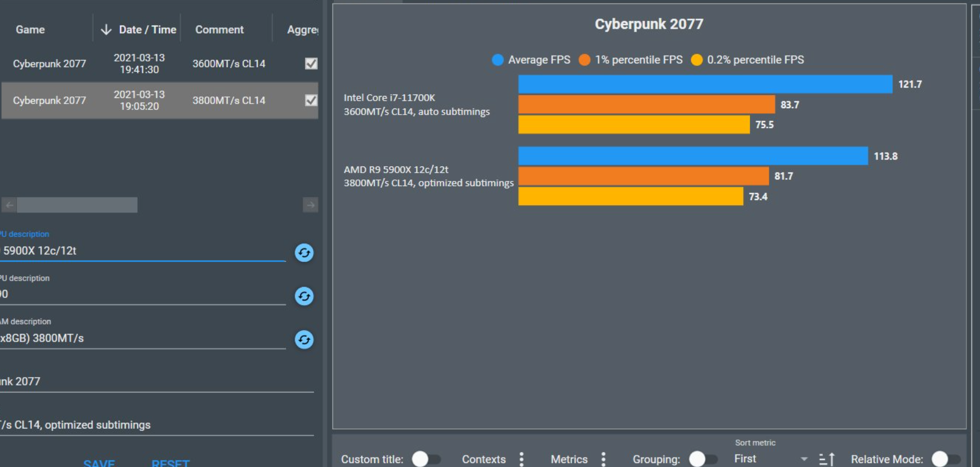Click the 83.7 1% percentile bar

click(x=647, y=104)
